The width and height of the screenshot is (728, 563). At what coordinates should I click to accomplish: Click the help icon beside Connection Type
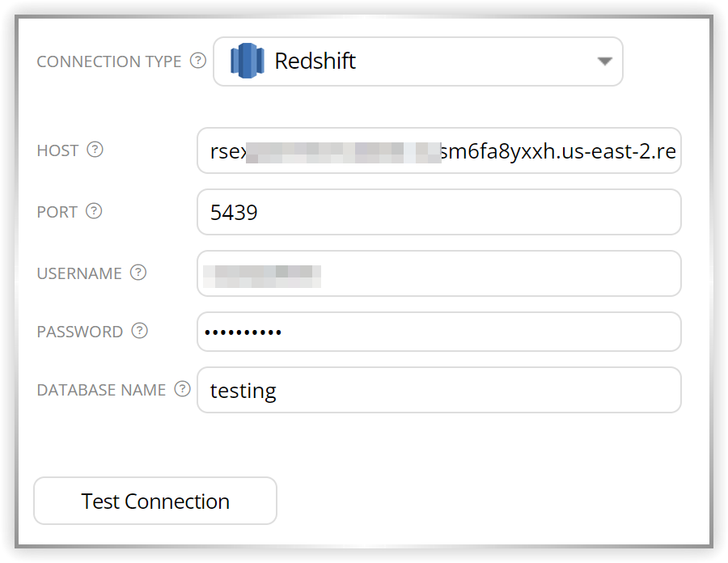coord(198,61)
